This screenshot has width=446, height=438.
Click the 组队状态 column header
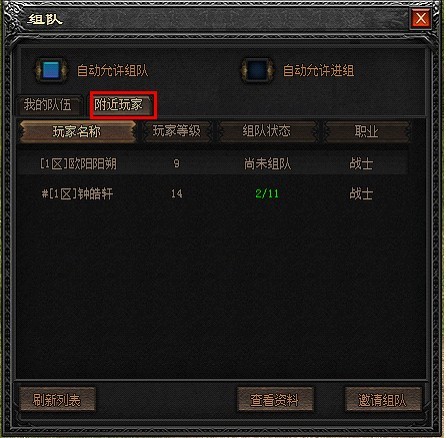point(267,131)
